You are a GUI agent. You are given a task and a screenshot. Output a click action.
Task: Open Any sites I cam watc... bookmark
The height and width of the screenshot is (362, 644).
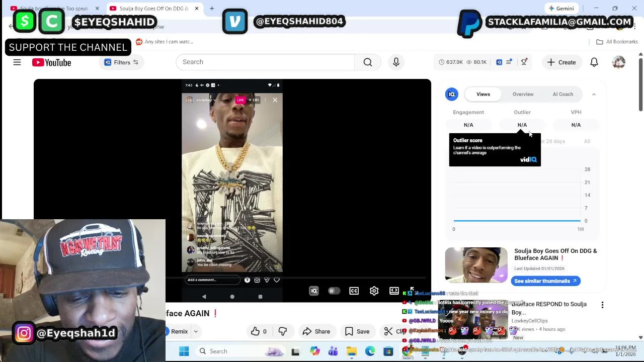[165, 42]
